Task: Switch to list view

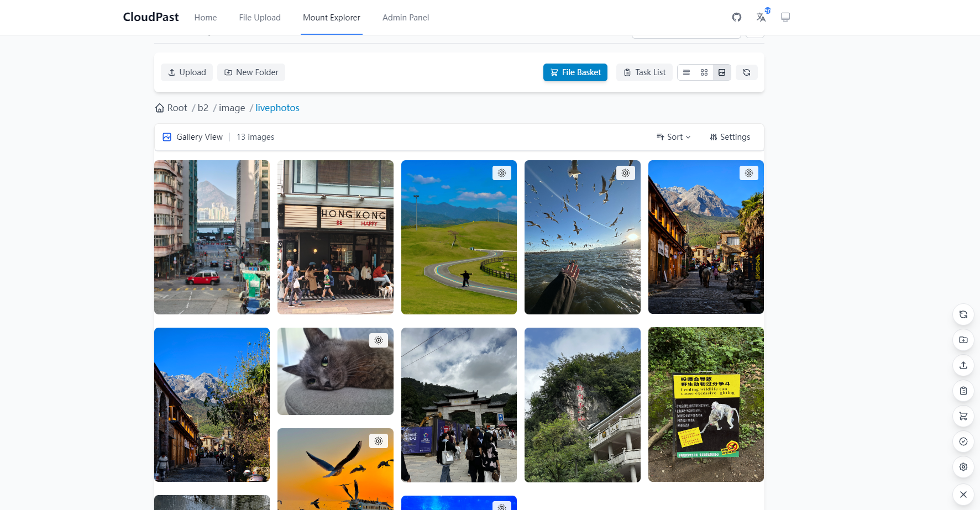Action: tap(686, 72)
